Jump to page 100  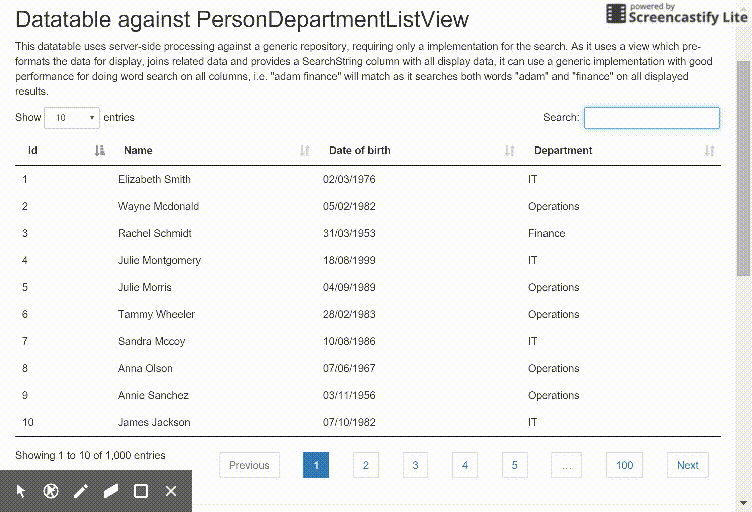coord(624,465)
